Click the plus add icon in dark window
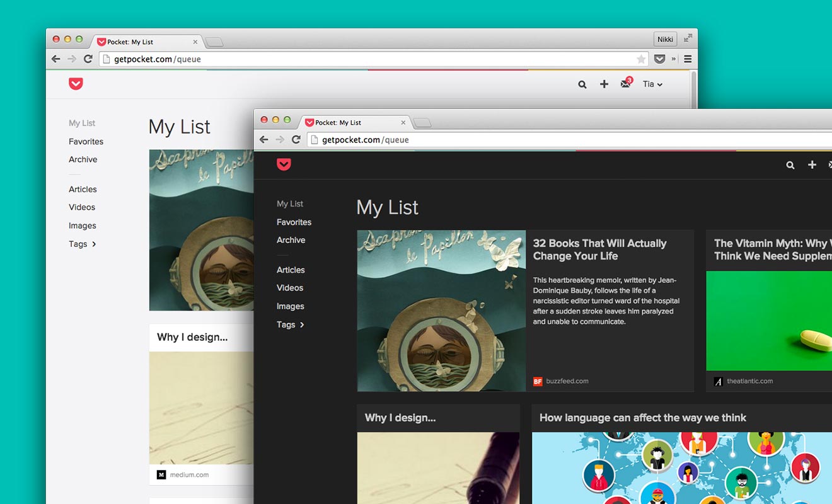 pos(812,164)
